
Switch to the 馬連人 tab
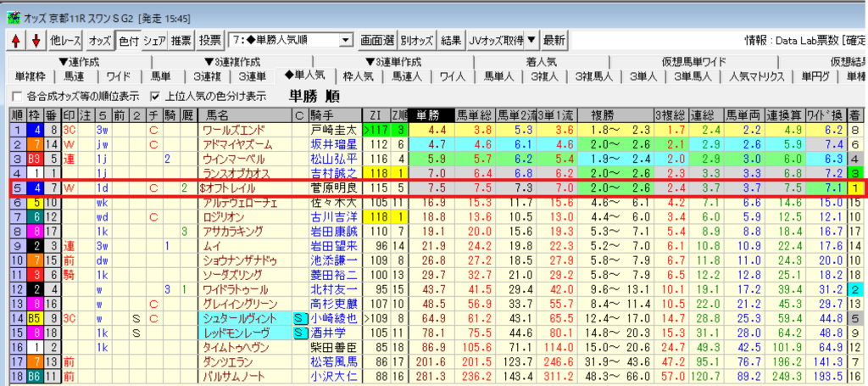pyautogui.click(x=404, y=76)
